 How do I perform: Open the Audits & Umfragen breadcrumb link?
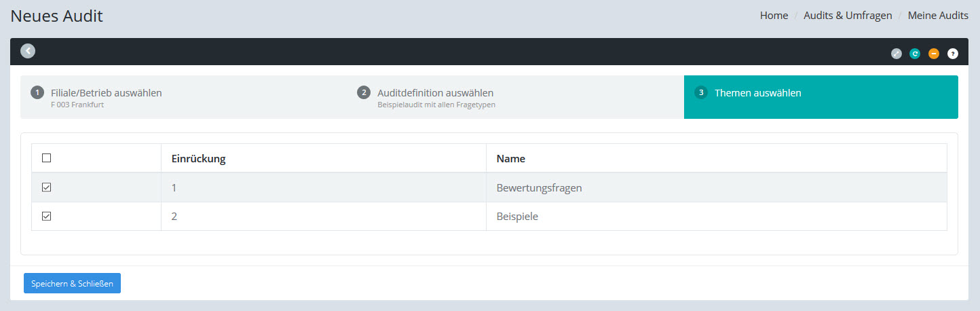coord(848,16)
